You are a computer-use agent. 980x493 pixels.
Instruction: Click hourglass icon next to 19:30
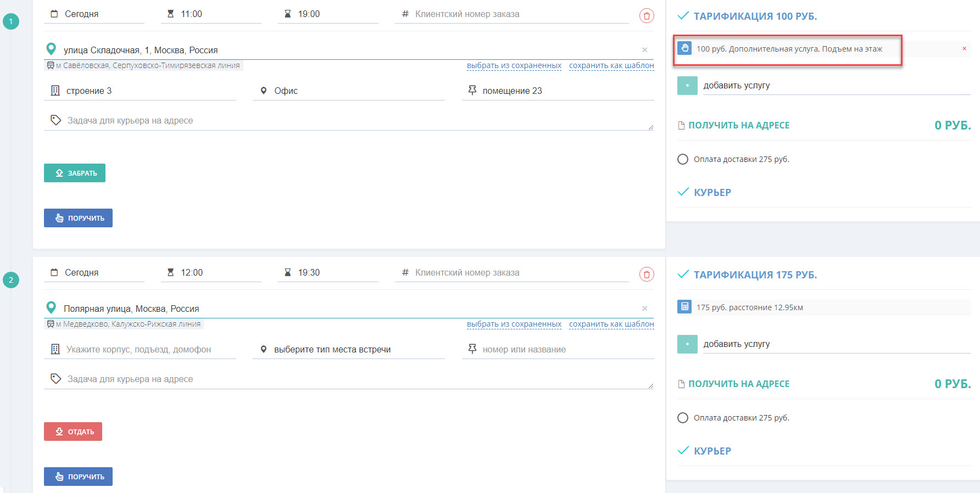(x=288, y=272)
